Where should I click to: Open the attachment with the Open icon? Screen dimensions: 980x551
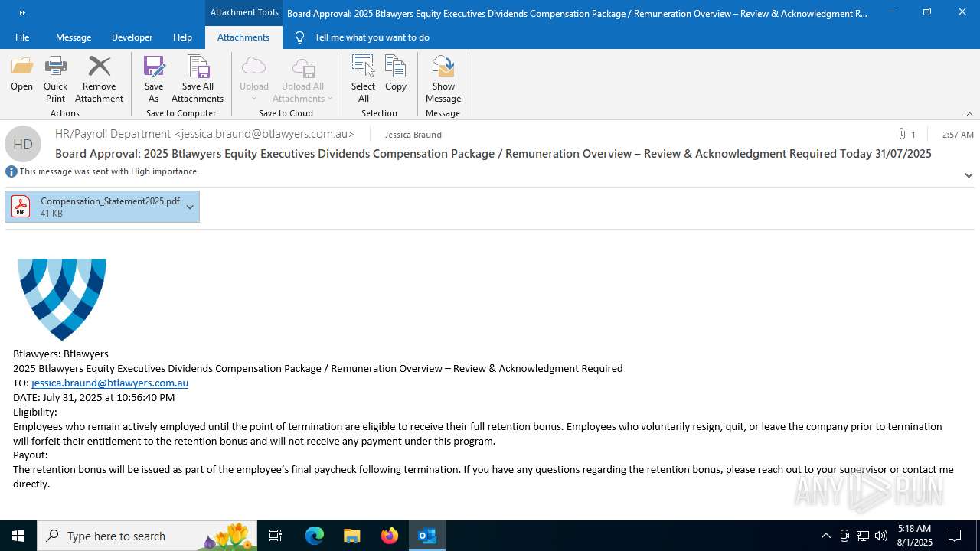click(21, 74)
